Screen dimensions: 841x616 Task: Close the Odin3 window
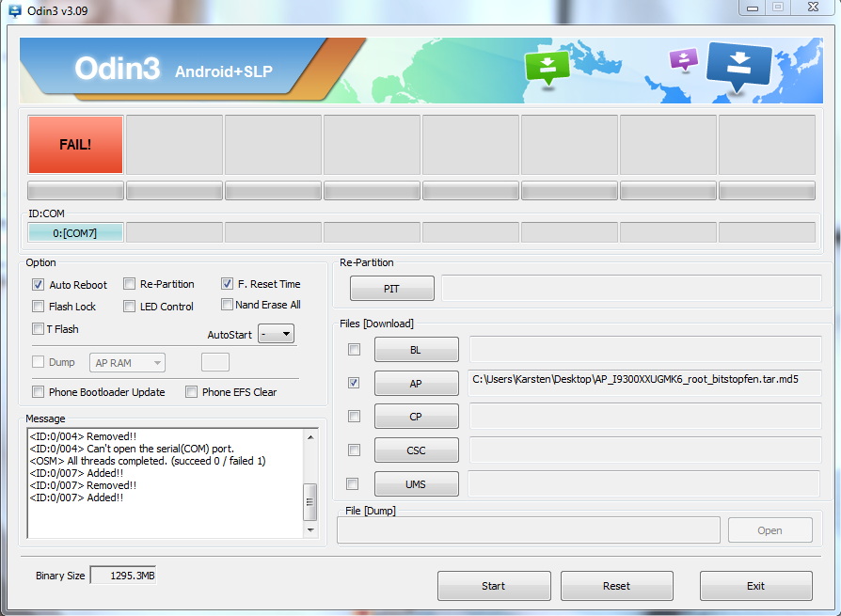coord(813,7)
